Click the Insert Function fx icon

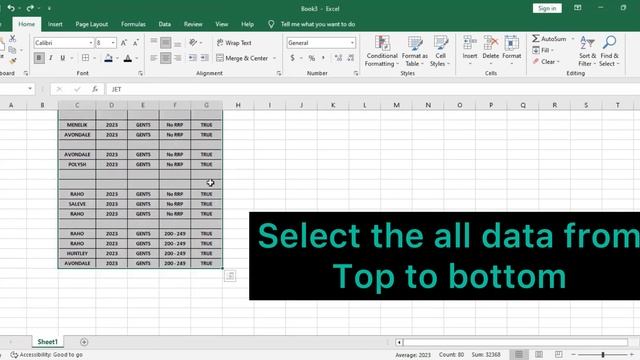[95, 89]
